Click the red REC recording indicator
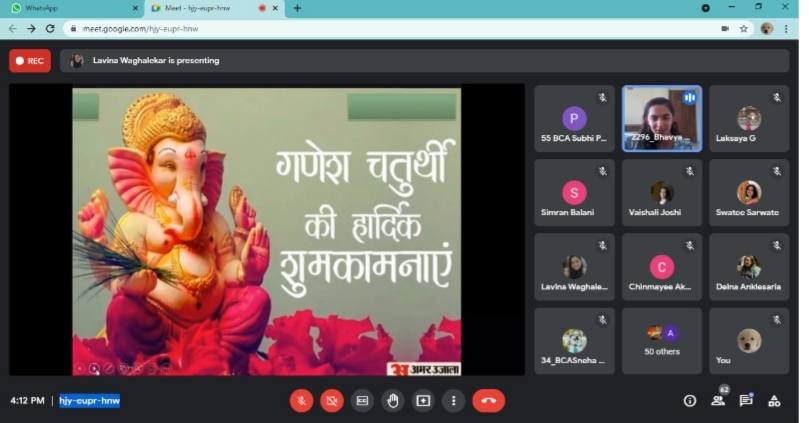Screen dimensions: 809x423 tap(30, 61)
